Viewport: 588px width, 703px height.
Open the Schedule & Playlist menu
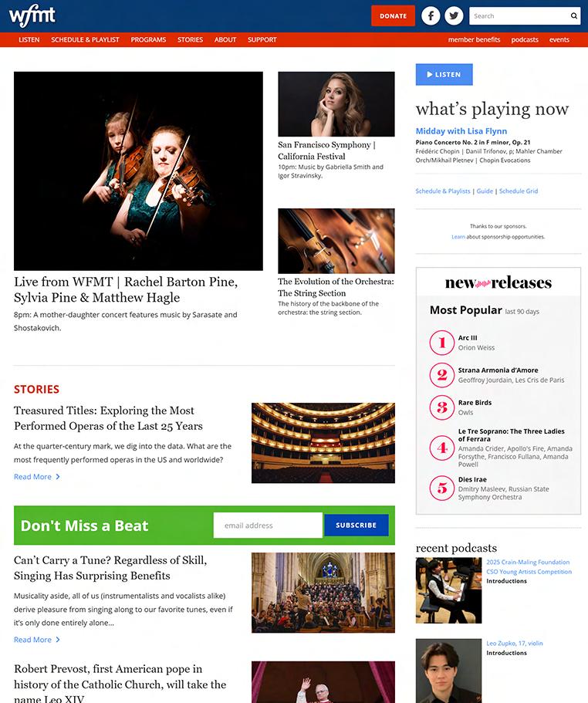(x=85, y=39)
